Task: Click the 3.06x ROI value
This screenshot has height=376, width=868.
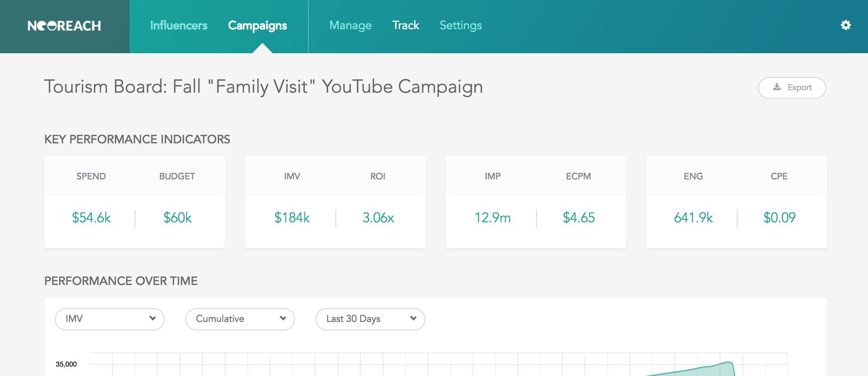Action: [x=378, y=218]
